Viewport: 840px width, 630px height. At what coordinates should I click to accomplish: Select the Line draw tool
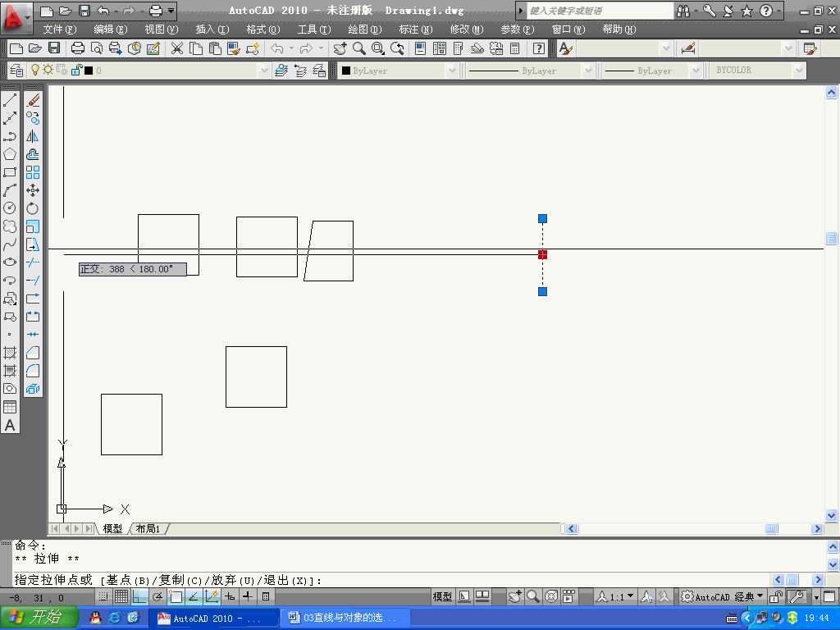10,100
